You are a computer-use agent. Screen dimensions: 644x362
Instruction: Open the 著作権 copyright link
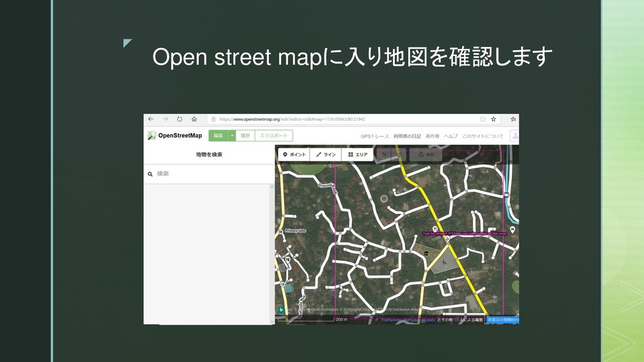tap(432, 136)
